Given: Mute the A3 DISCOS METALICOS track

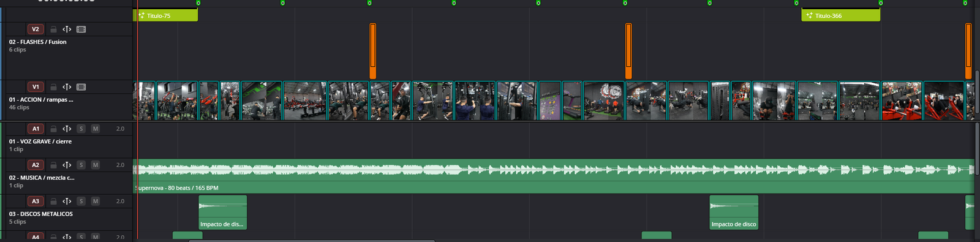Looking at the screenshot, I should (95, 201).
